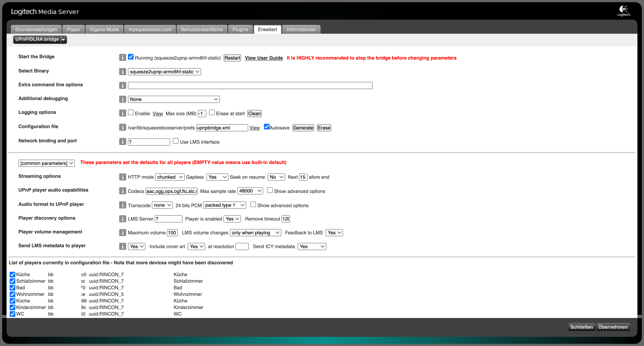This screenshot has width=644, height=346.
Task: Click the upnpbridge.xml filename field
Action: (x=222, y=128)
